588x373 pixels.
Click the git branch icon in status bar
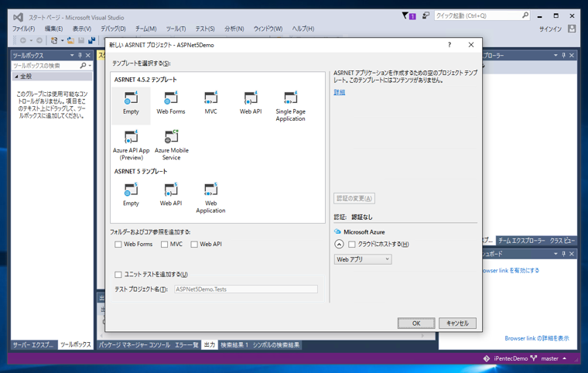coord(534,358)
